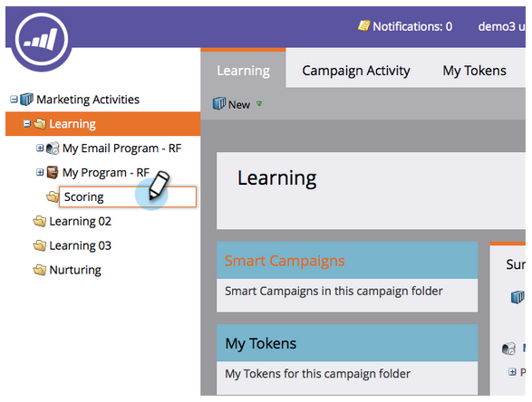Click the New toolbar books icon
Image resolution: width=532 pixels, height=402 pixels.
coord(218,103)
